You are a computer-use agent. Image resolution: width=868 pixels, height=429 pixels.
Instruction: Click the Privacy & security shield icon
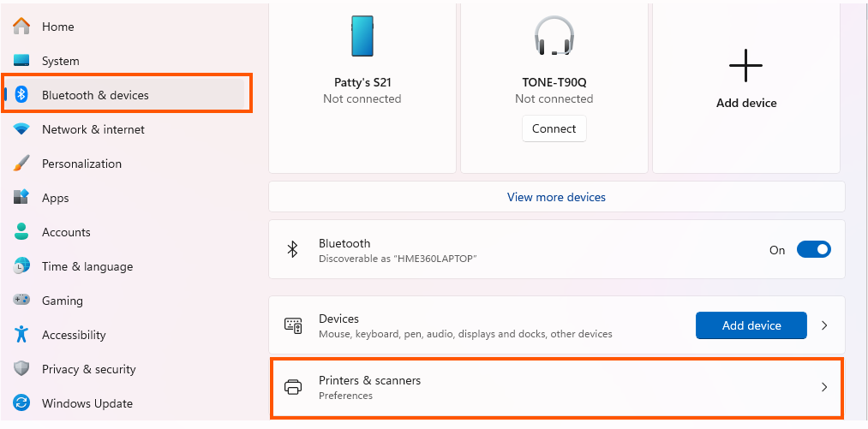tap(22, 369)
